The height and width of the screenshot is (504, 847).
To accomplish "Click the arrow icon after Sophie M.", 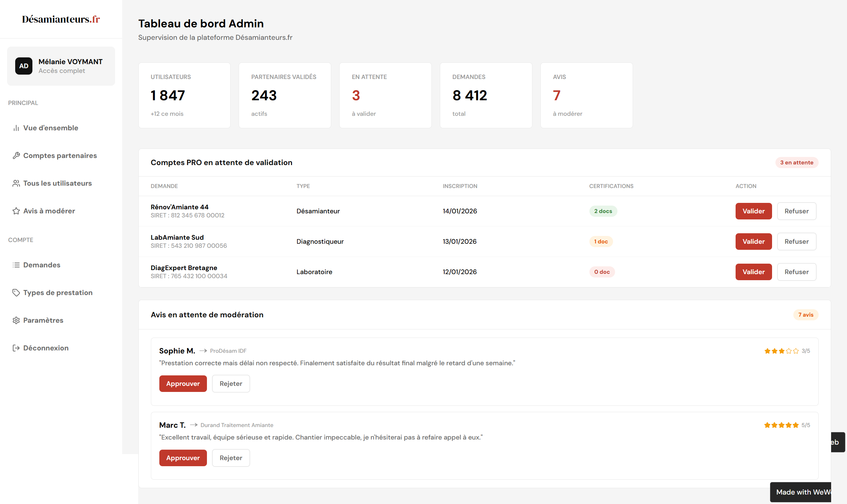I will [x=203, y=351].
